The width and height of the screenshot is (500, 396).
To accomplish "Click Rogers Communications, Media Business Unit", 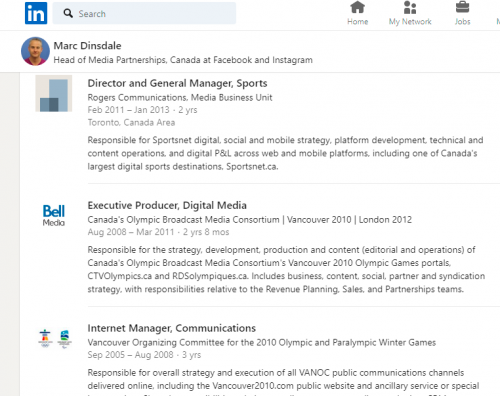I will click(180, 98).
